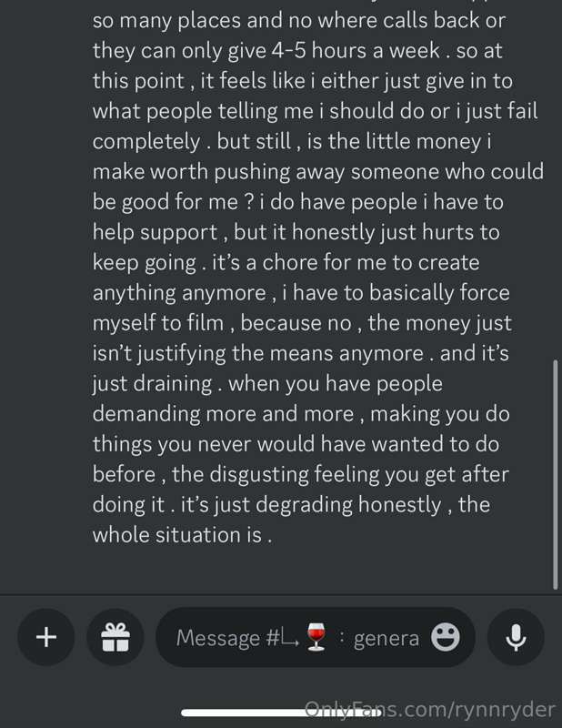Click the text "myself to film"
The height and width of the screenshot is (728, 562).
pos(158,323)
